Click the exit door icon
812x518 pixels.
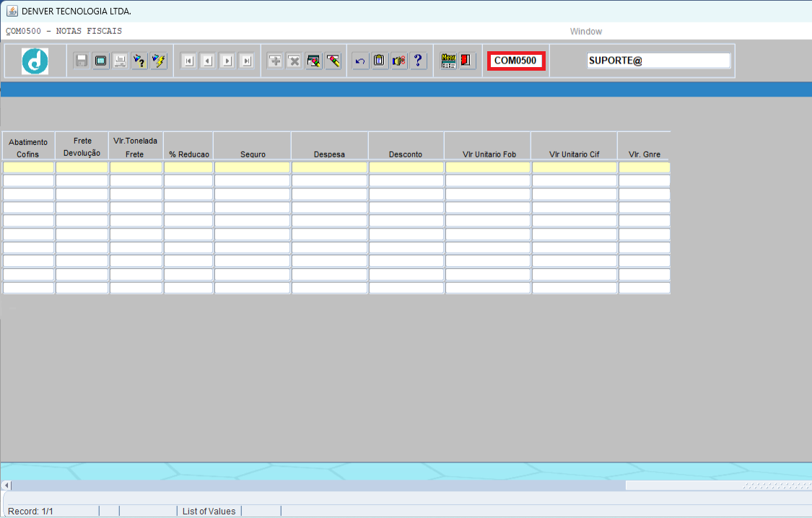click(466, 61)
